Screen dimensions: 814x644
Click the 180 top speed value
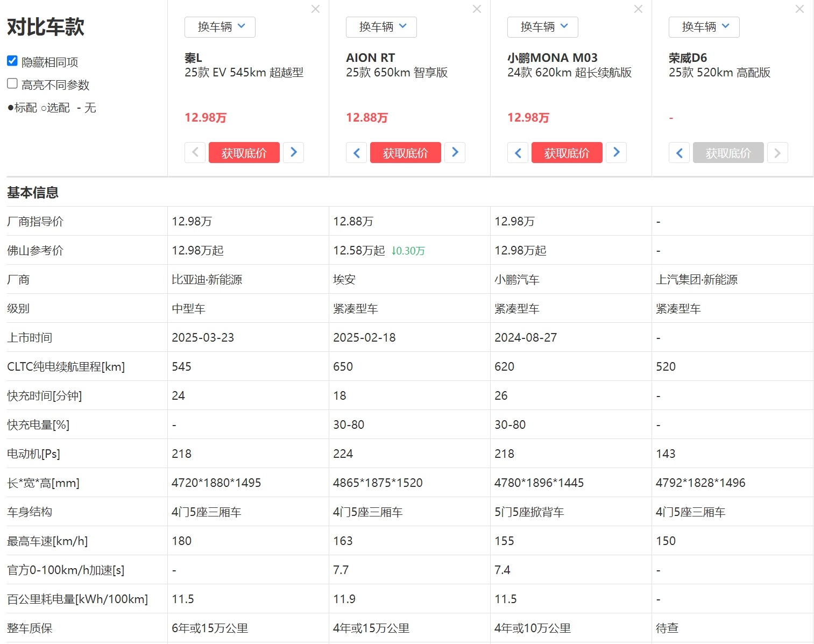point(181,541)
